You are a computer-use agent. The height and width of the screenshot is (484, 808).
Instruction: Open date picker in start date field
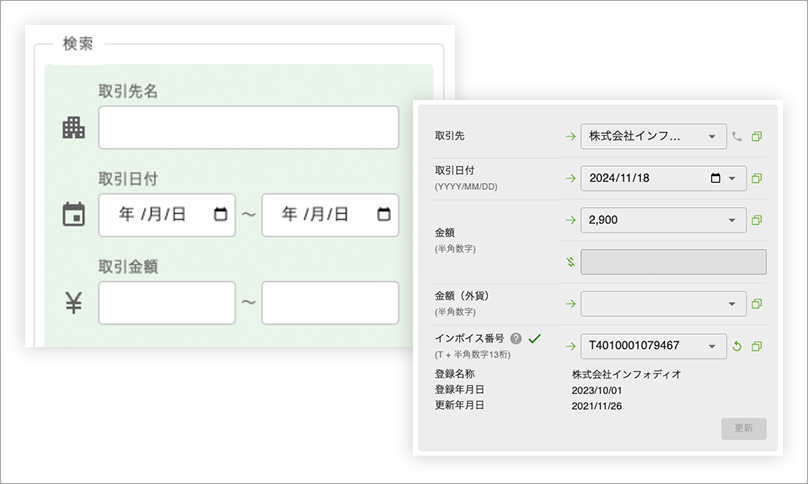(221, 214)
